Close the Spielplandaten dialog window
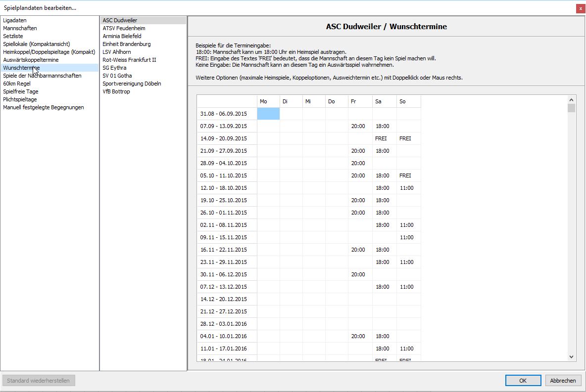Viewport: 586px width, 392px height. click(x=581, y=8)
